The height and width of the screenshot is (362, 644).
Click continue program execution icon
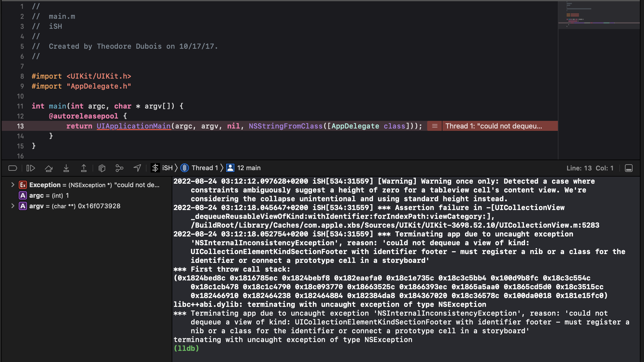[31, 168]
